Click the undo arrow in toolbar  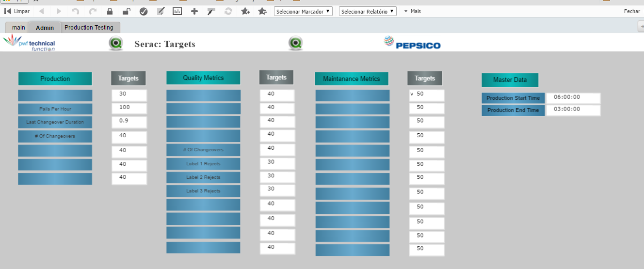pos(75,11)
